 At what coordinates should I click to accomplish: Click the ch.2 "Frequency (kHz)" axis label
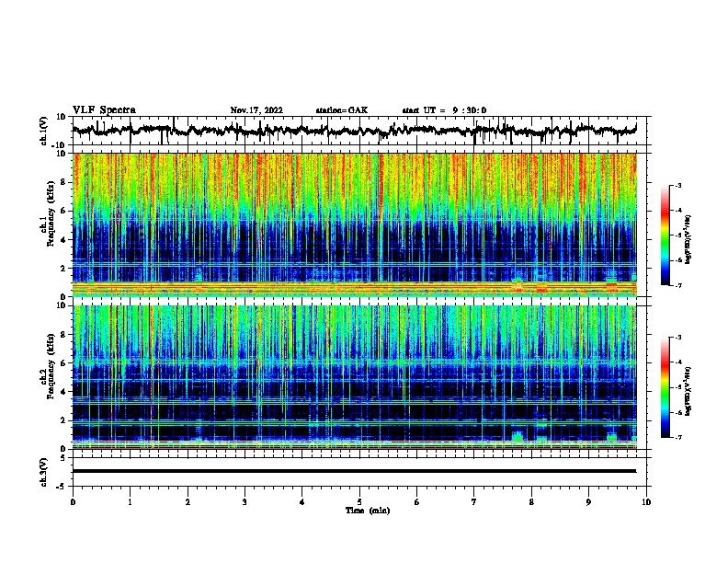[x=51, y=366]
